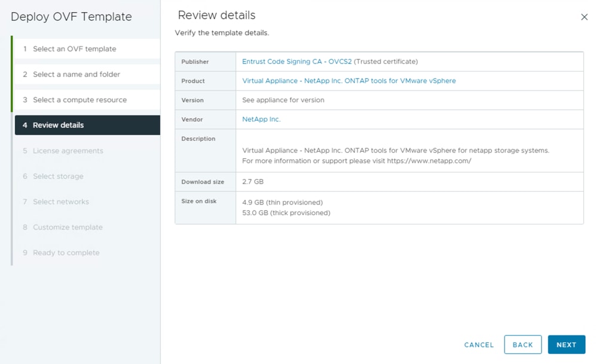Click the 'Deploy OVF Template' title
This screenshot has height=364, width=596.
point(71,17)
